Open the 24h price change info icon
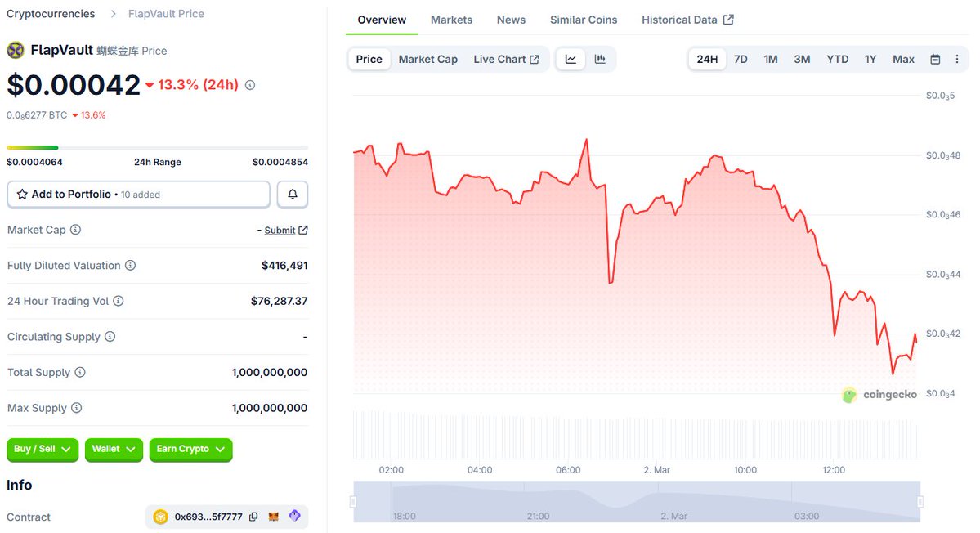The height and width of the screenshot is (533, 980). point(250,85)
